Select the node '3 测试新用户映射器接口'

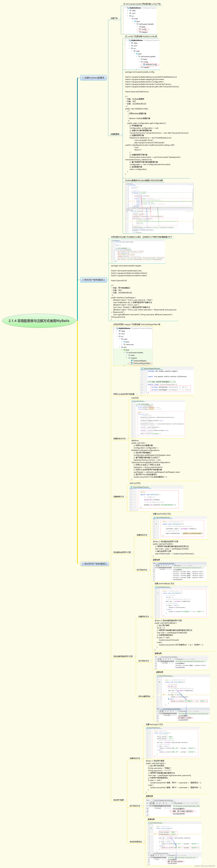point(95,564)
